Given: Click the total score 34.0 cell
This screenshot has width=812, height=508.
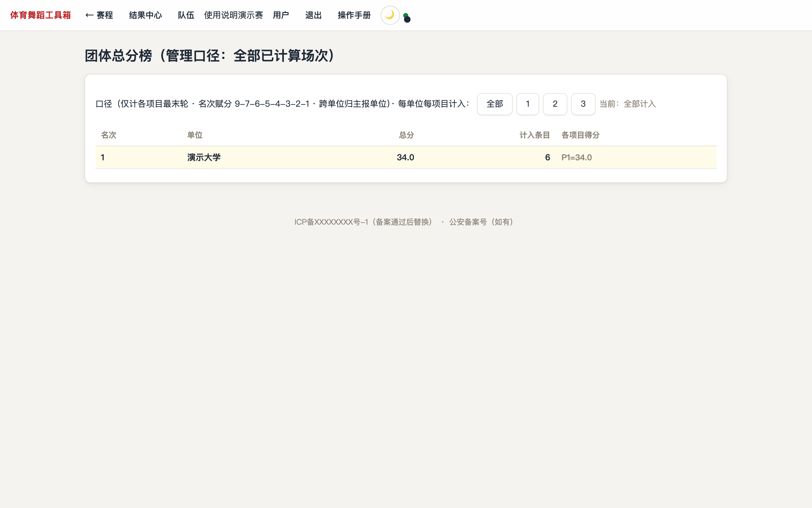Looking at the screenshot, I should [x=405, y=157].
